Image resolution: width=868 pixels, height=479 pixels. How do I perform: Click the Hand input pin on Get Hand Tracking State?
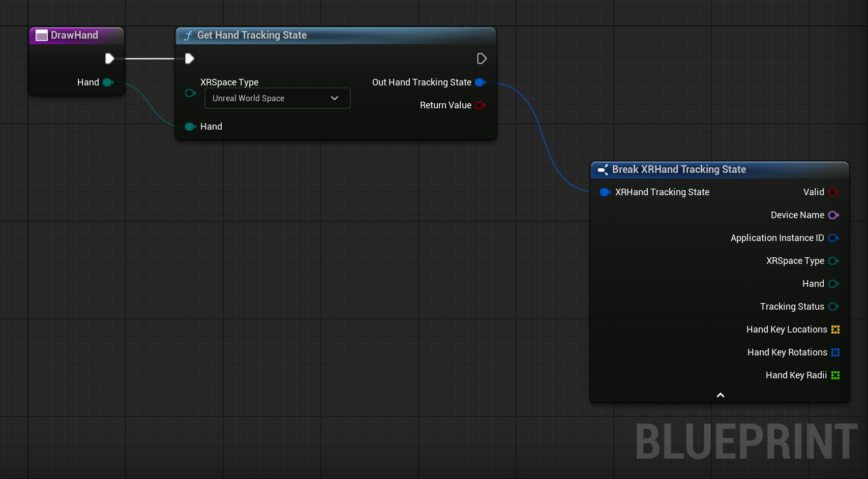coord(190,127)
